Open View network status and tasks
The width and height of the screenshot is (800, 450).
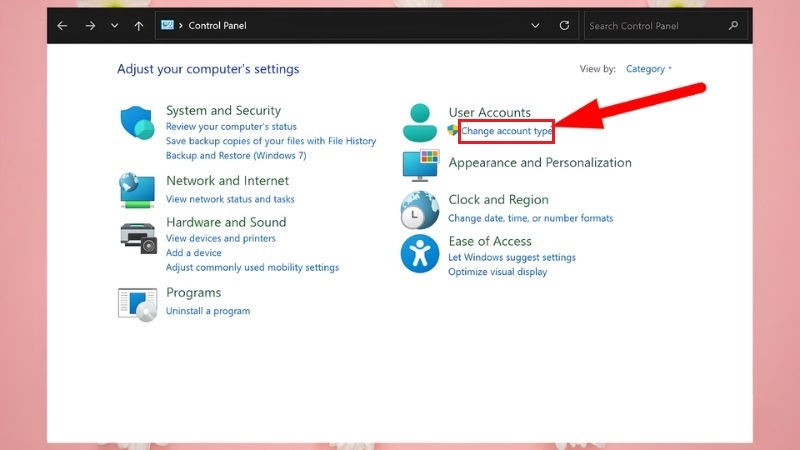pyautogui.click(x=230, y=199)
